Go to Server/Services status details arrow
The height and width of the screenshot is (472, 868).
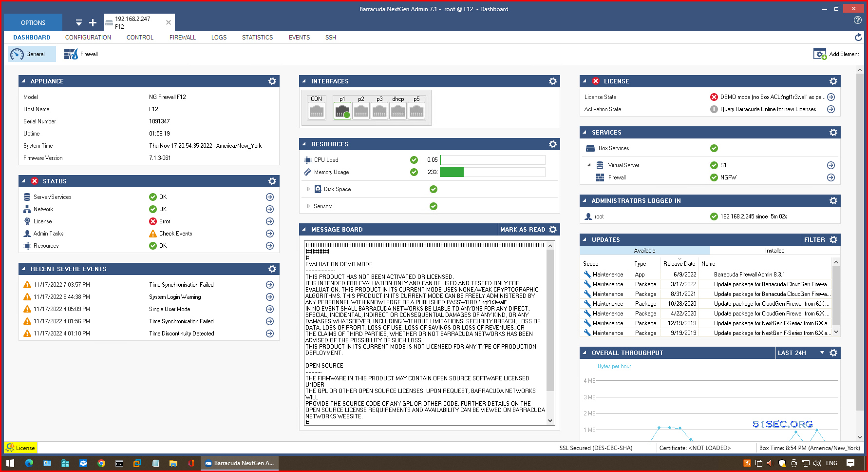coord(270,197)
